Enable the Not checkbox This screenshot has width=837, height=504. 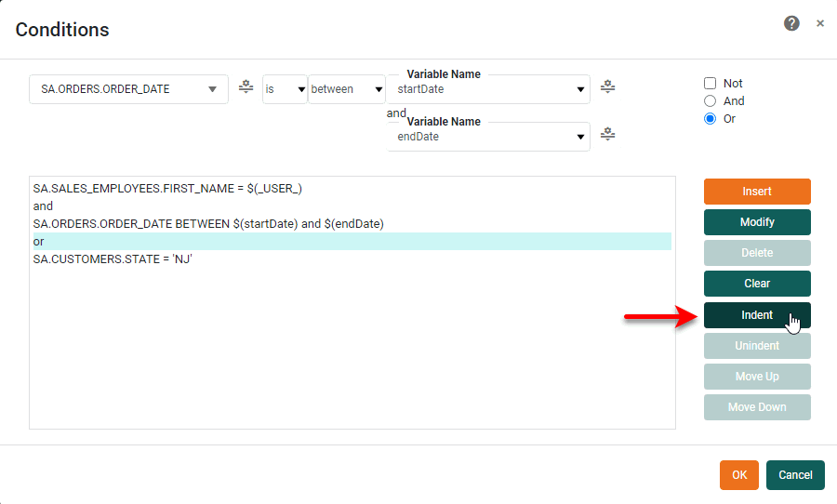point(710,83)
